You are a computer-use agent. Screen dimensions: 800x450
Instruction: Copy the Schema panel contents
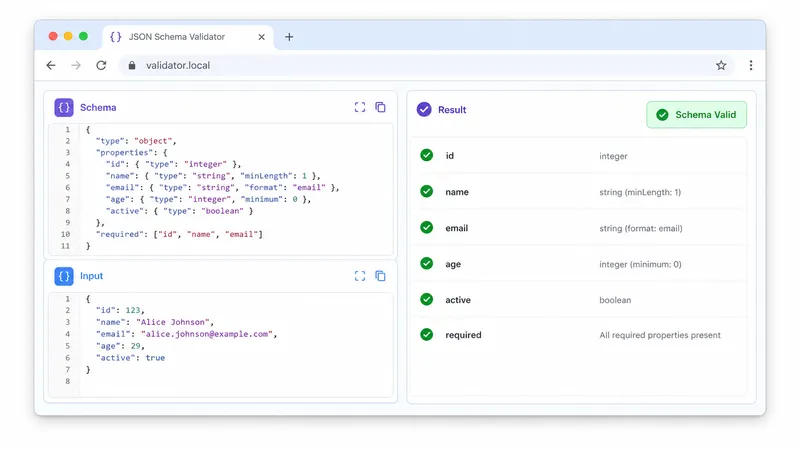[380, 107]
